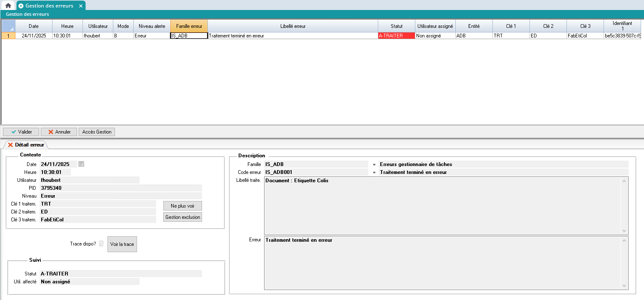Open Accès Gestion
The width and height of the screenshot is (644, 300).
pos(97,132)
